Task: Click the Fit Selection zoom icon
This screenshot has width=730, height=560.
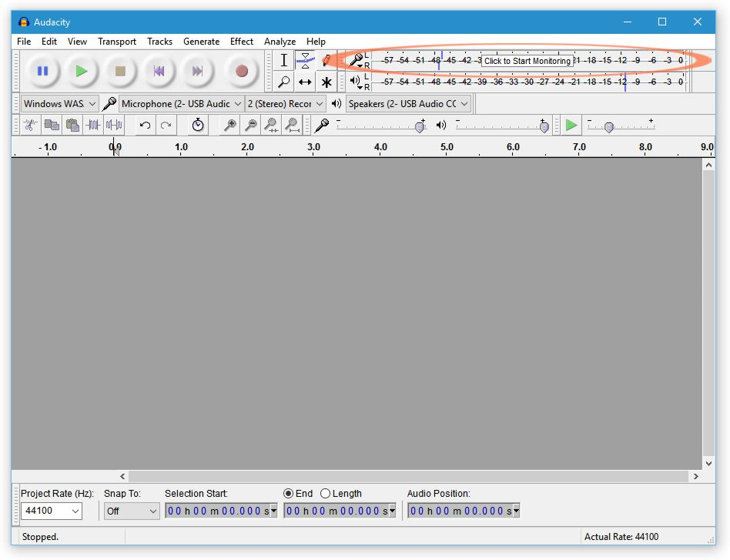Action: (271, 125)
